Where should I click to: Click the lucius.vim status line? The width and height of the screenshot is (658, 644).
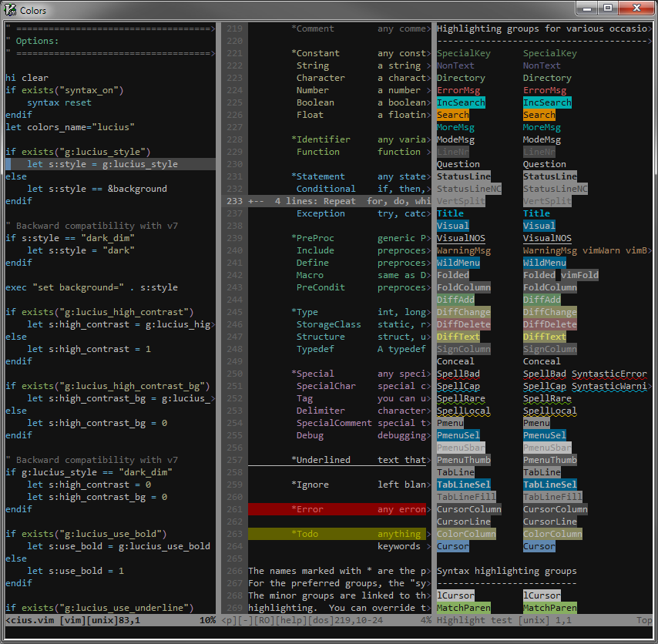point(108,620)
